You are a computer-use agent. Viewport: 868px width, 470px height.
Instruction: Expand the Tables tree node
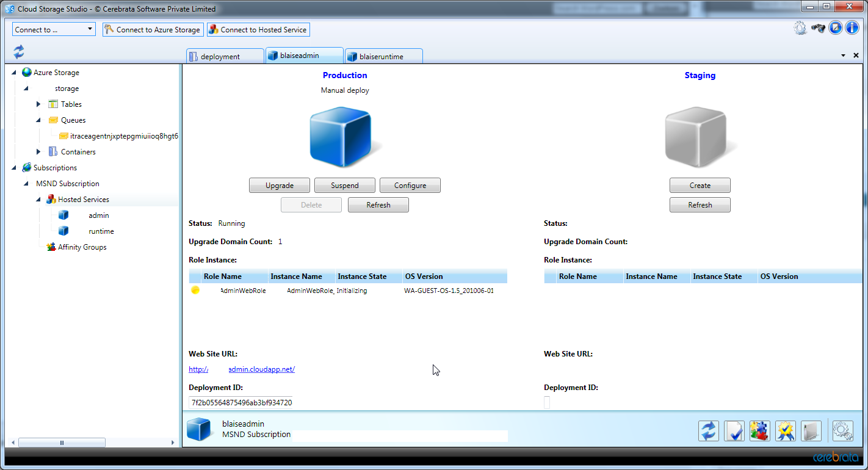pyautogui.click(x=38, y=104)
